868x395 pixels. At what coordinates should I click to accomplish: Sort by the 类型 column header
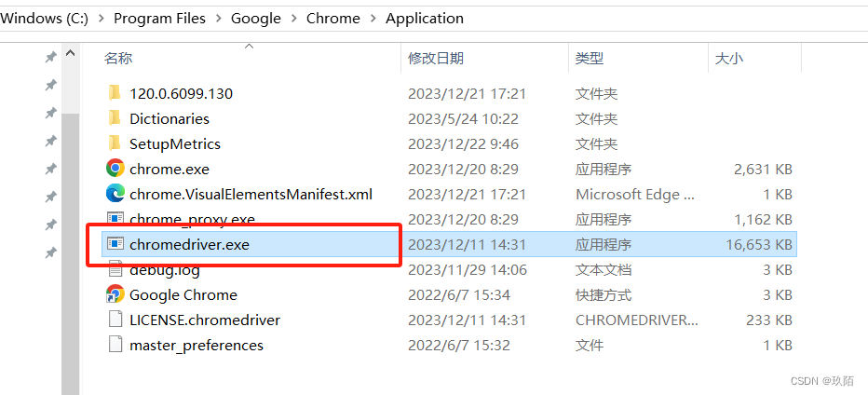tap(589, 58)
